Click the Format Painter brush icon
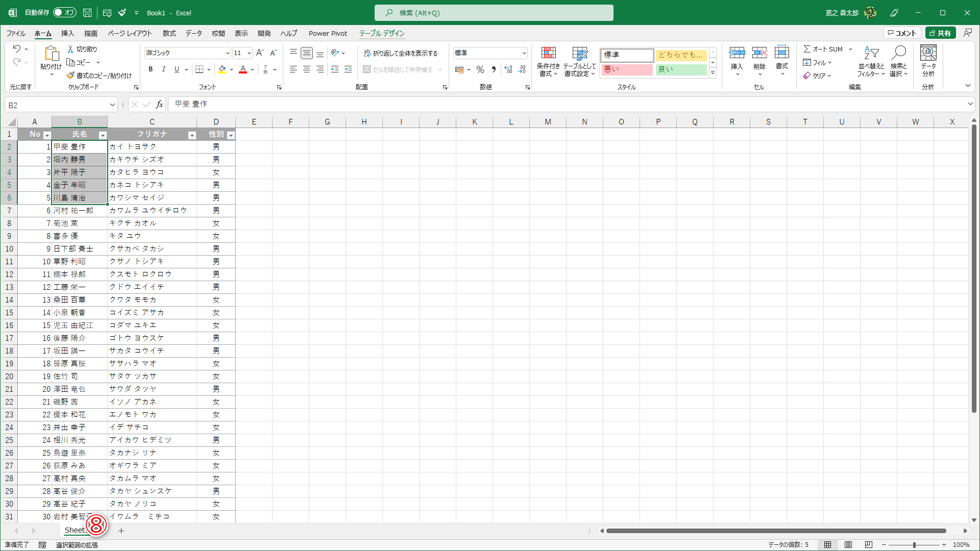Screen dimensions: 980x551 (71, 76)
